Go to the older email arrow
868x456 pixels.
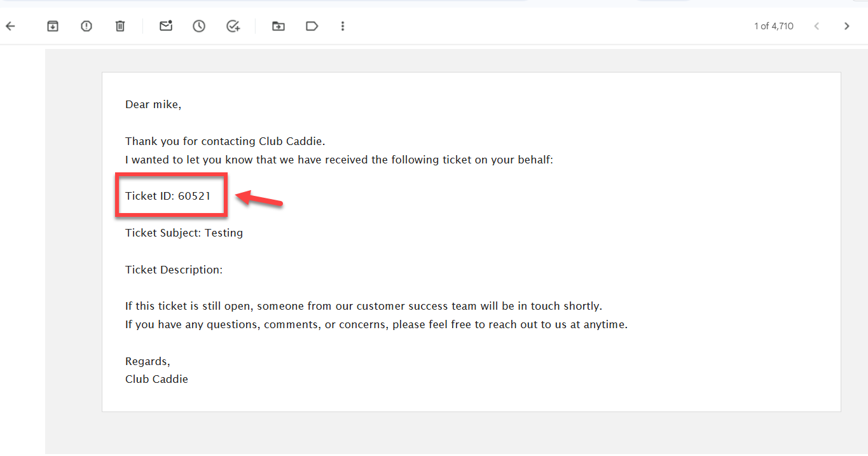coord(846,26)
